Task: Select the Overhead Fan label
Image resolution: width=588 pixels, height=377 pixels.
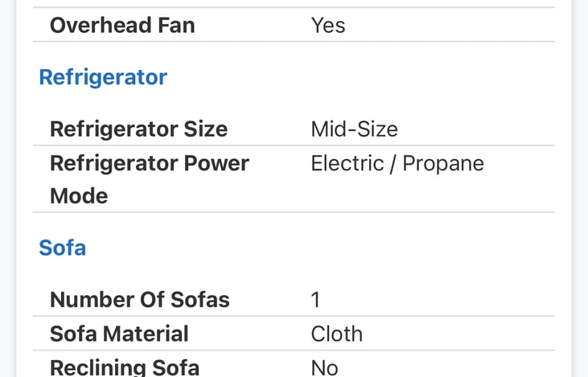Action: pos(122,25)
